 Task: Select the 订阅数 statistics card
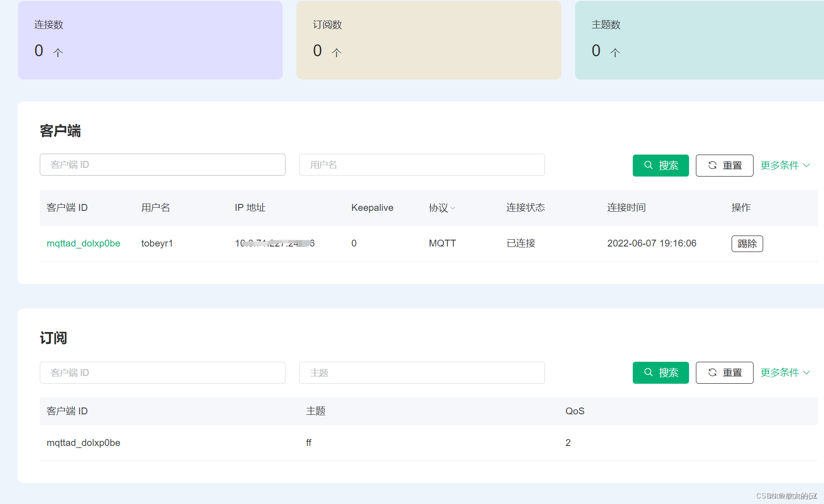429,40
